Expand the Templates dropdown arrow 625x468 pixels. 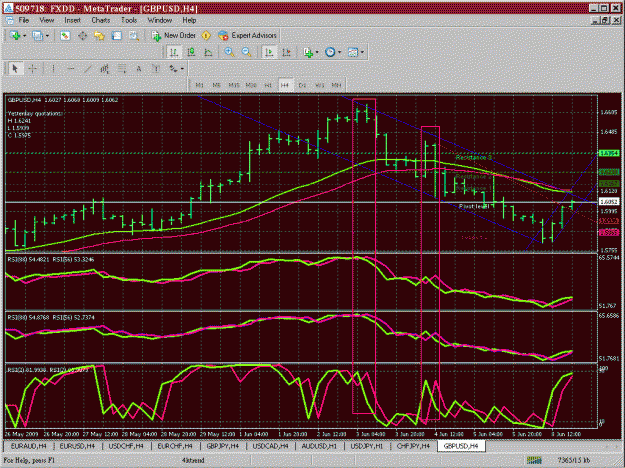pos(362,52)
